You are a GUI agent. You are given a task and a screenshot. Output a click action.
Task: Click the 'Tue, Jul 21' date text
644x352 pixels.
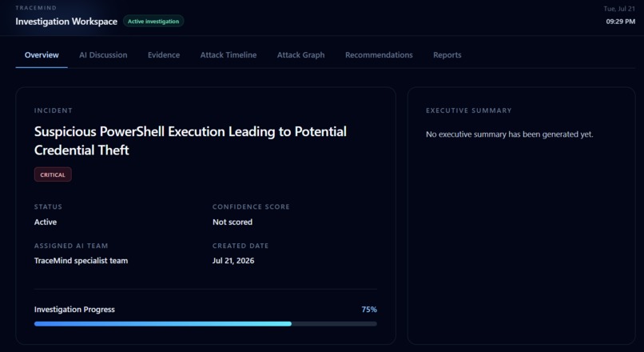pyautogui.click(x=619, y=9)
